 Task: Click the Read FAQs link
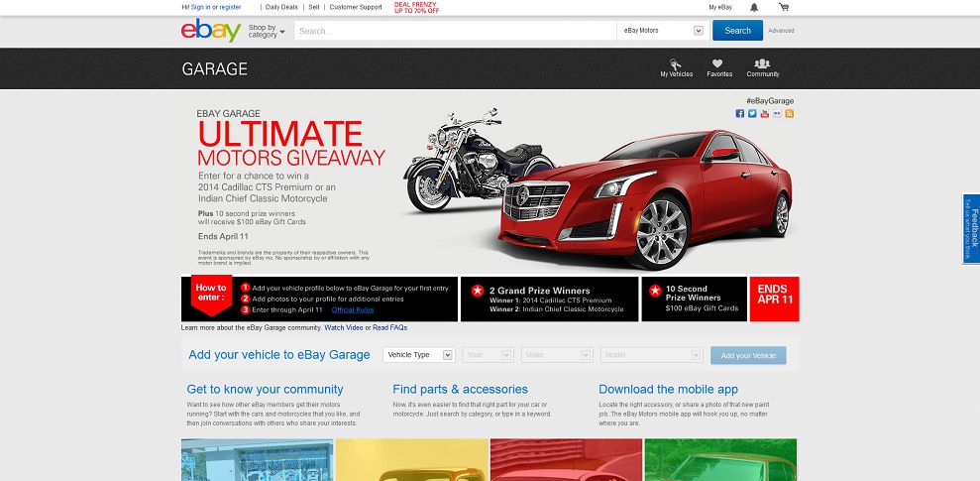(x=390, y=327)
